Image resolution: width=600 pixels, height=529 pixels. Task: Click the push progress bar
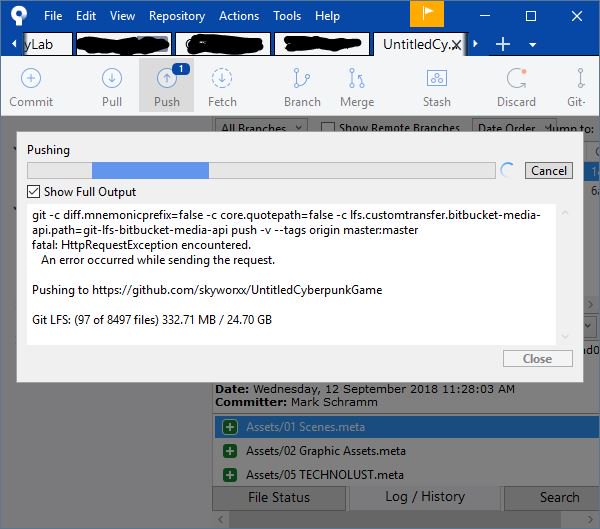pyautogui.click(x=261, y=170)
